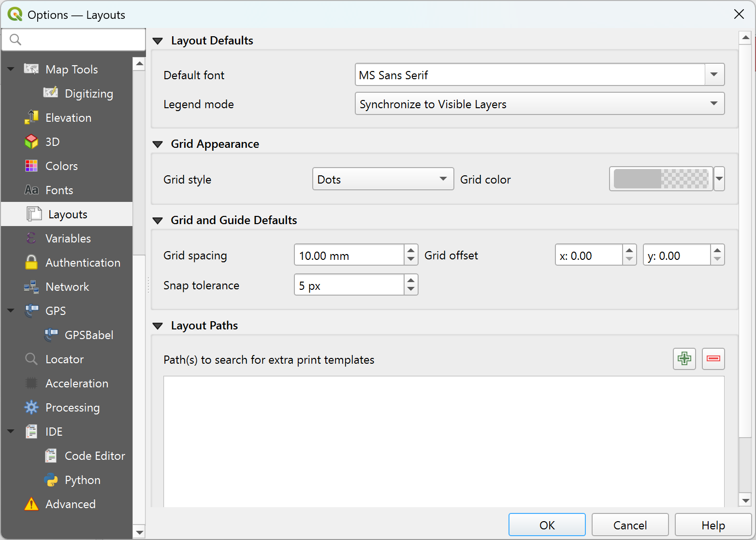The height and width of the screenshot is (540, 756).
Task: Remove selected template path with minus icon
Action: tap(713, 359)
